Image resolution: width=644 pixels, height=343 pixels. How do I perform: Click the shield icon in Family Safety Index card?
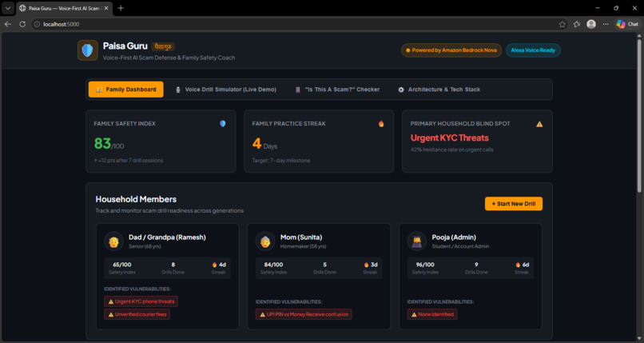(223, 124)
